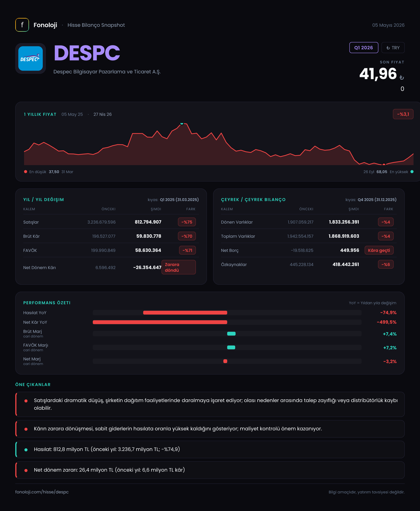Click the 'Hasılat: 812,8 milyon TL' highlight

pos(210,449)
